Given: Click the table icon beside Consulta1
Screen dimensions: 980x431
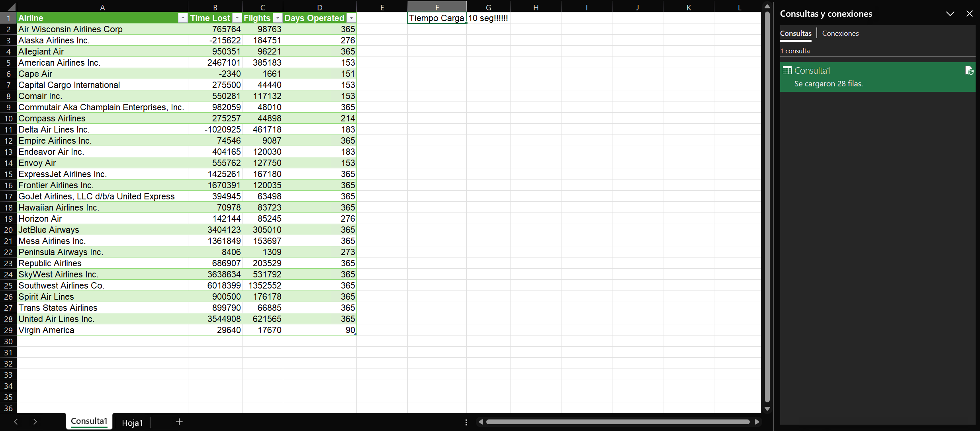Looking at the screenshot, I should [787, 70].
